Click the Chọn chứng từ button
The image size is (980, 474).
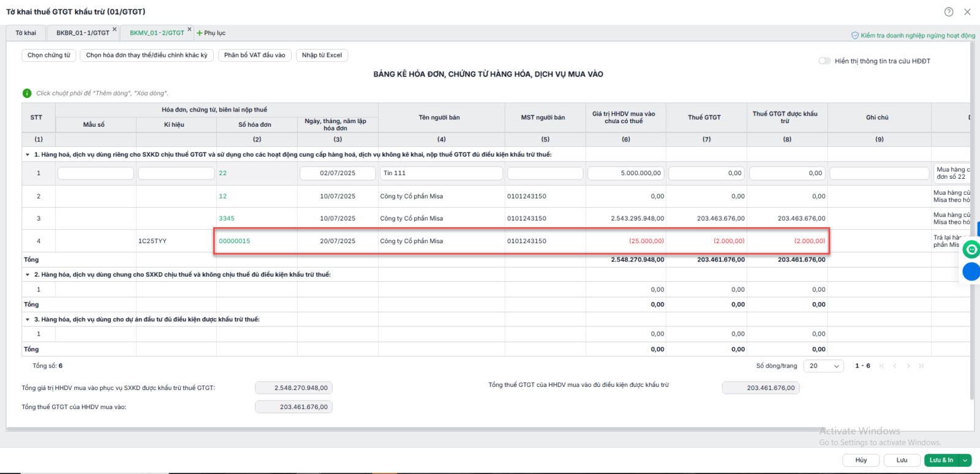pyautogui.click(x=49, y=55)
